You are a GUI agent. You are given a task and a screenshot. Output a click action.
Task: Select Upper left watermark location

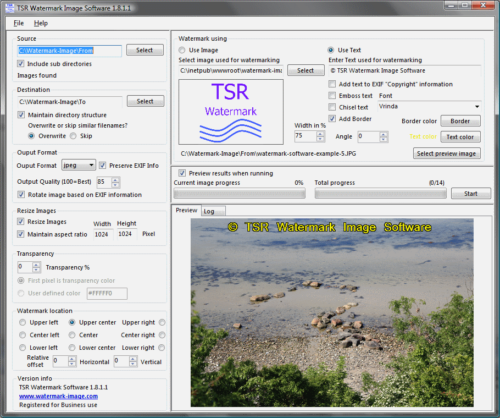[x=22, y=322]
